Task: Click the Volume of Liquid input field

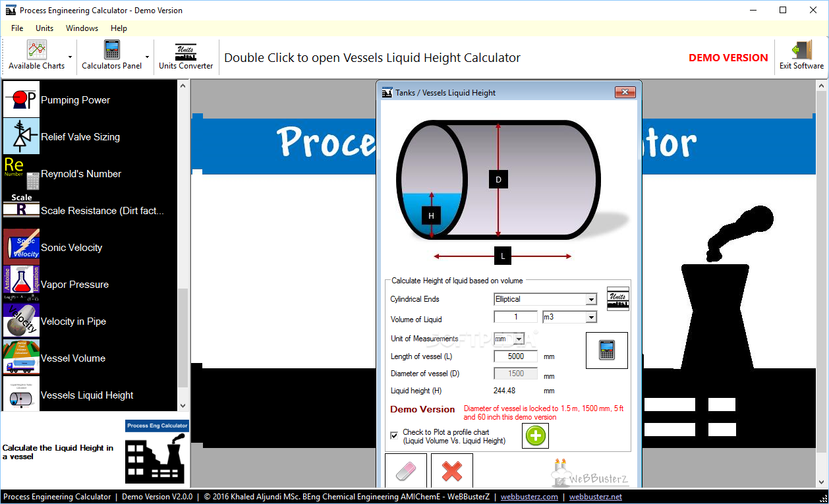Action: coord(516,317)
